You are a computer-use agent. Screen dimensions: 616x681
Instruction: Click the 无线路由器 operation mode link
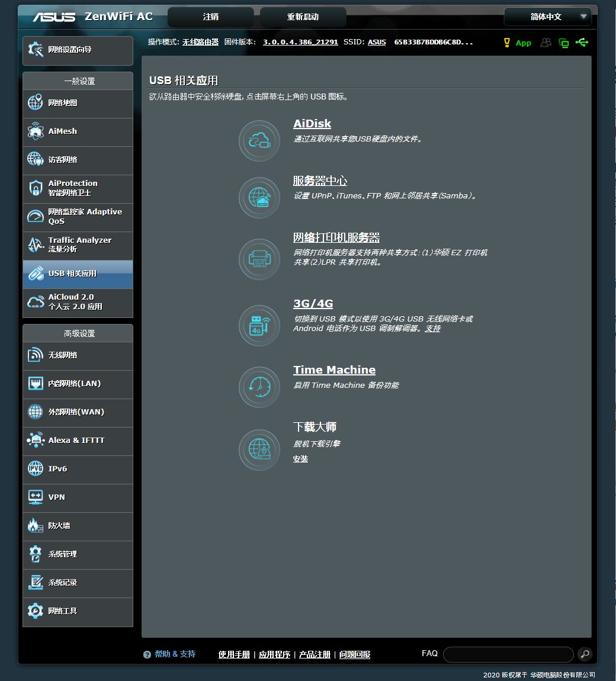[x=200, y=42]
